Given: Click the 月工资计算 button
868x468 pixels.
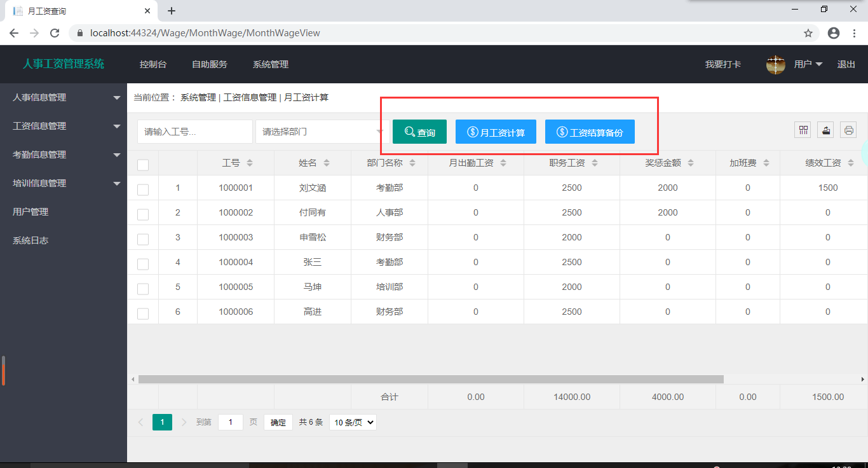Looking at the screenshot, I should pos(496,132).
